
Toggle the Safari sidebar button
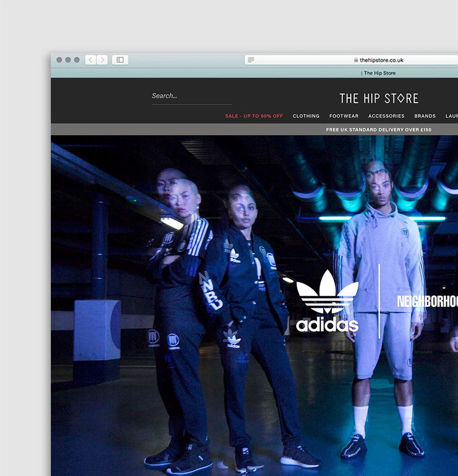[120, 60]
